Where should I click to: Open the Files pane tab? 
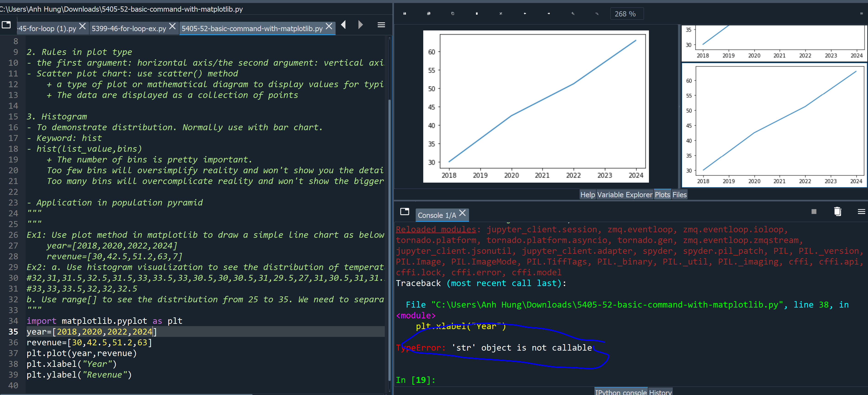[x=679, y=195]
